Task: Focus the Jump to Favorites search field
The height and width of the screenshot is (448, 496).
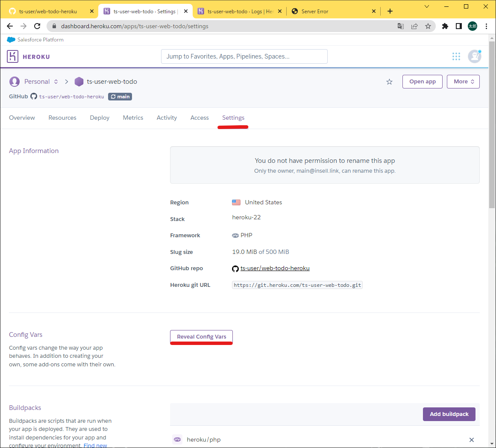Action: tap(244, 56)
